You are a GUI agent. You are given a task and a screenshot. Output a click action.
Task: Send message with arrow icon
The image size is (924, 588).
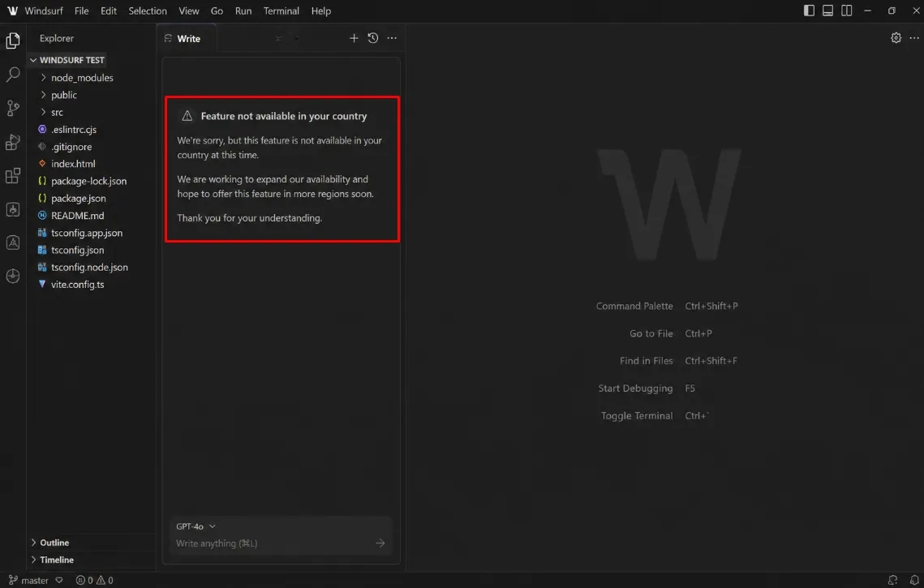pyautogui.click(x=380, y=543)
